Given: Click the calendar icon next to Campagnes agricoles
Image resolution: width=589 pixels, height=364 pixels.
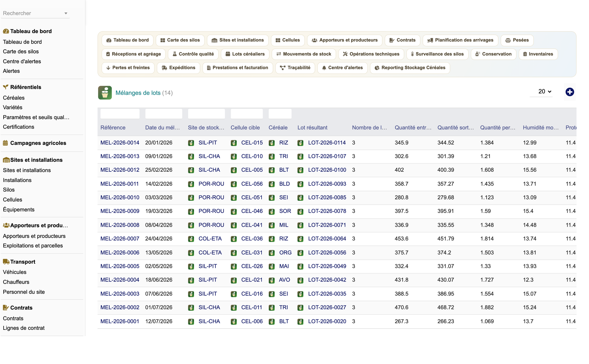Looking at the screenshot, I should coord(5,143).
